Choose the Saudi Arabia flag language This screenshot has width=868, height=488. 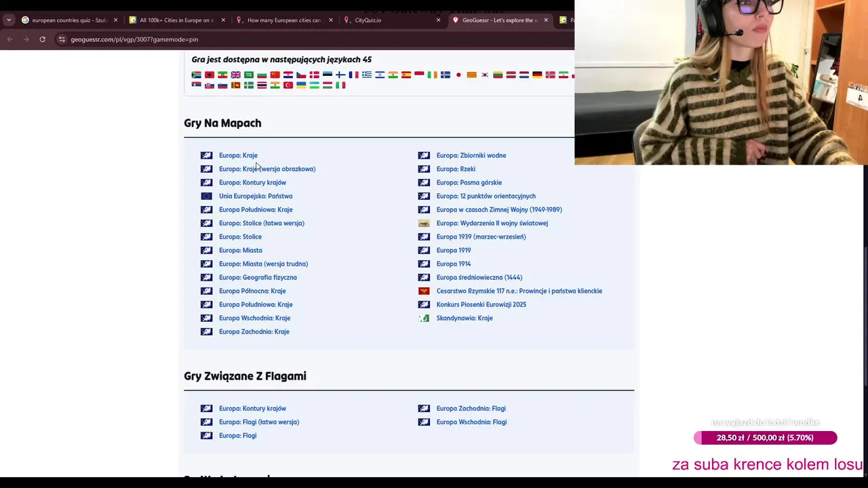click(249, 75)
